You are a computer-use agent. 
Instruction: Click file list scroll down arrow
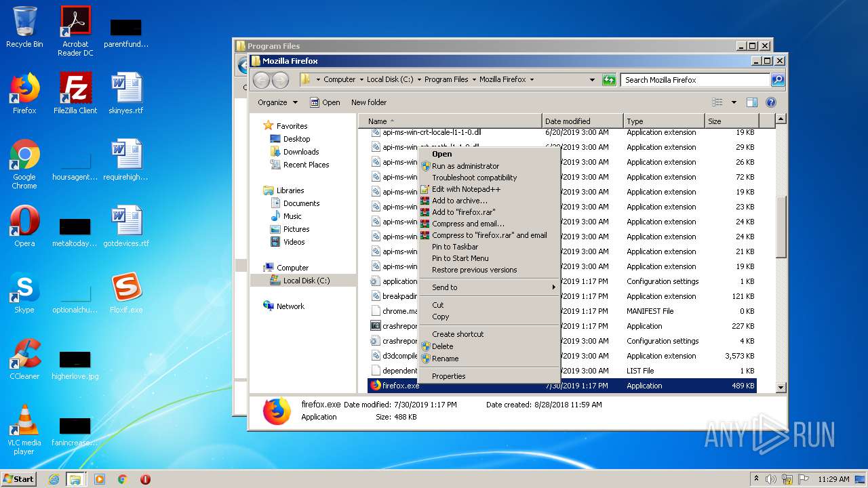781,387
